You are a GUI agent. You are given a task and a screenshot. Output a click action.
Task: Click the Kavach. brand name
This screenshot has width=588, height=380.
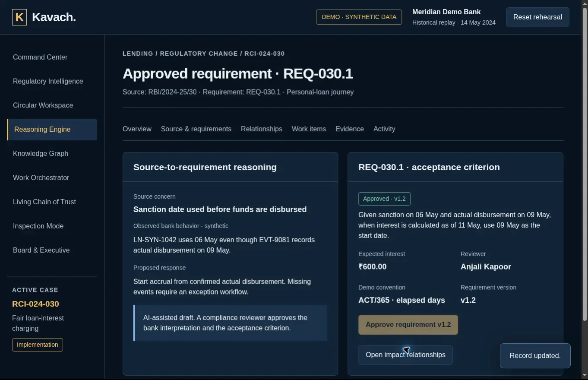[x=54, y=17]
